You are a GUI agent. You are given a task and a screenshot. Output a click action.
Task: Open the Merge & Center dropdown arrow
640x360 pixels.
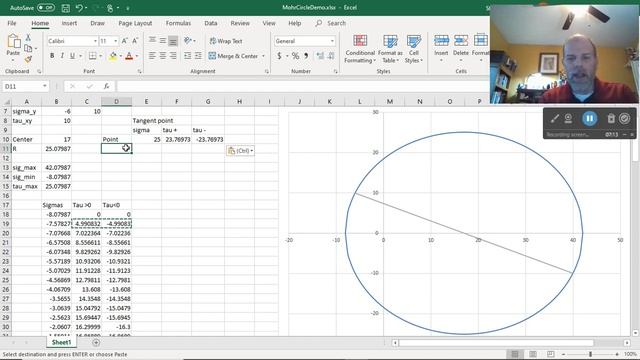click(x=263, y=56)
